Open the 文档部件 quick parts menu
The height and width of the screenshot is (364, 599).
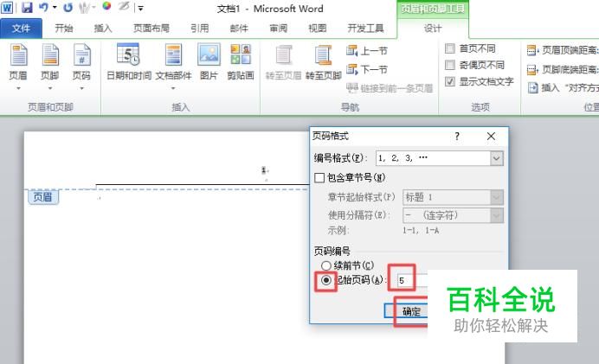[x=173, y=67]
